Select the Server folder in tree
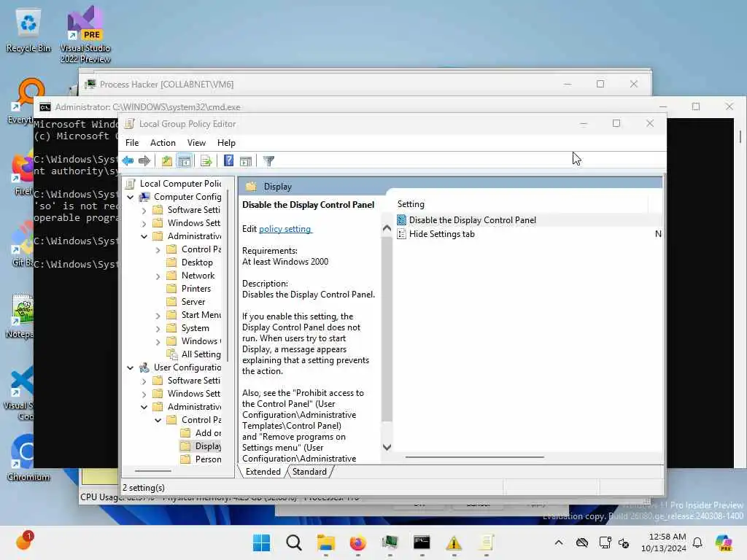Screen dimensions: 747x560 click(193, 302)
